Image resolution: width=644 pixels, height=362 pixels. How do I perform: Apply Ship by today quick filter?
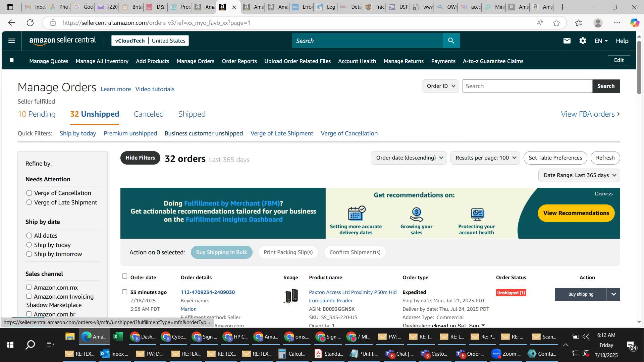78,133
